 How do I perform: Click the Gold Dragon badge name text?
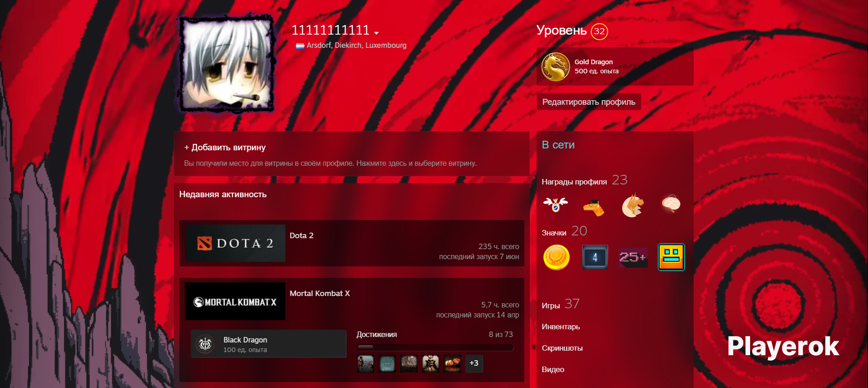coord(594,62)
